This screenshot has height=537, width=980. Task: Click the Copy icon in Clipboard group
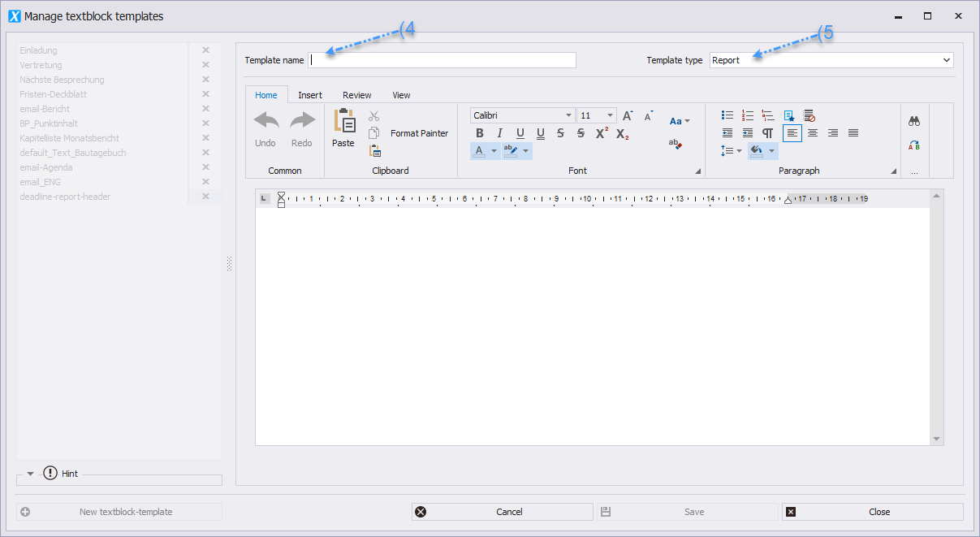(373, 133)
